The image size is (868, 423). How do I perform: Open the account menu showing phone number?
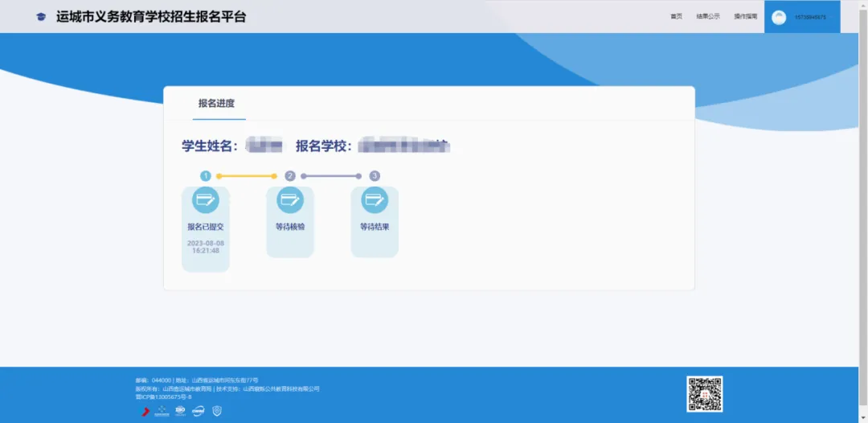coord(802,17)
